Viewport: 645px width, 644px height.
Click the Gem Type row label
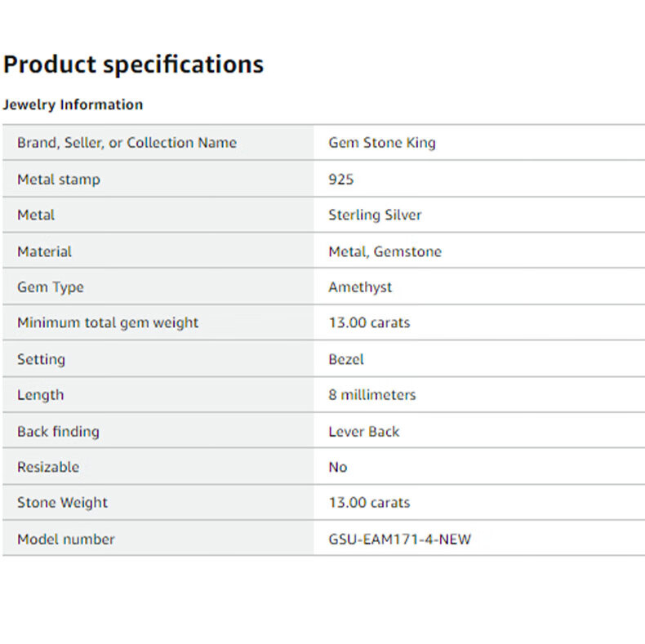point(51,287)
